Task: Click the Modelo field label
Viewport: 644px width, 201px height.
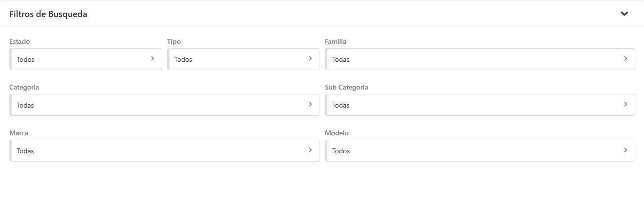Action: click(337, 133)
